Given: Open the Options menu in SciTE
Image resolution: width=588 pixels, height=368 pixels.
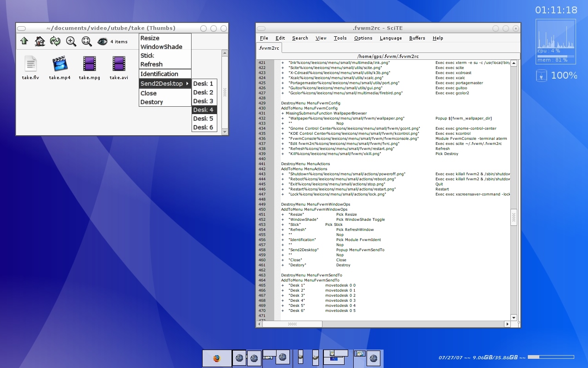Looking at the screenshot, I should click(x=363, y=38).
